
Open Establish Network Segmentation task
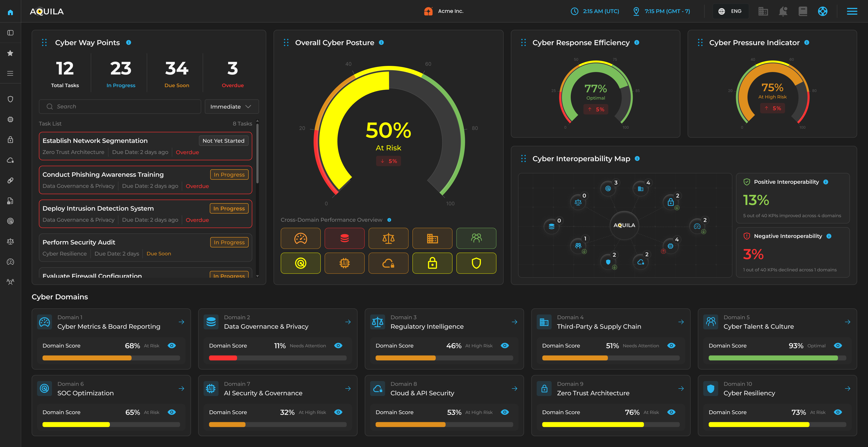(95, 141)
